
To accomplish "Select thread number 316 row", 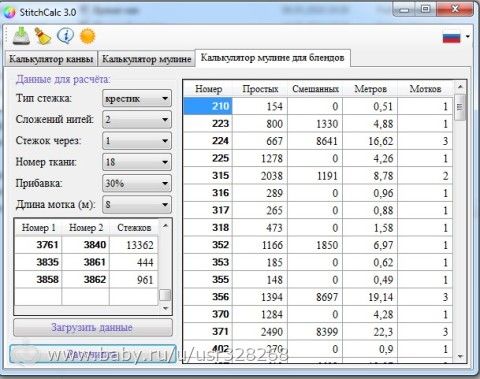I will click(x=318, y=193).
